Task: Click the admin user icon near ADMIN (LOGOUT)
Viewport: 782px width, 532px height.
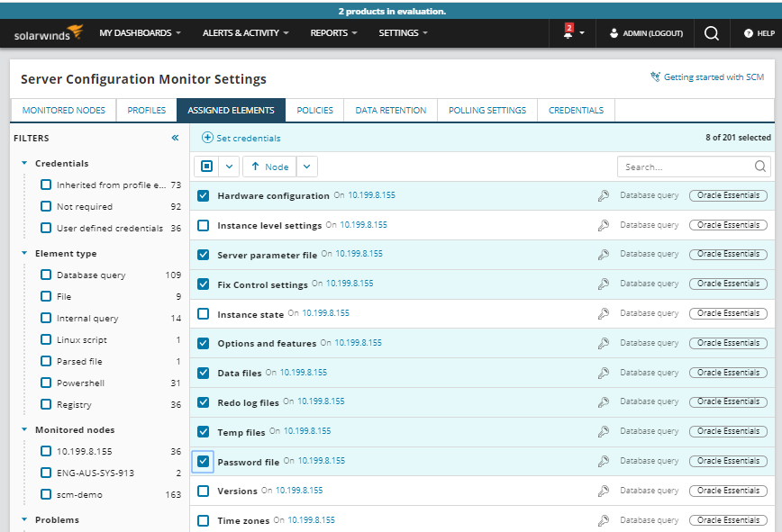Action: [x=614, y=33]
